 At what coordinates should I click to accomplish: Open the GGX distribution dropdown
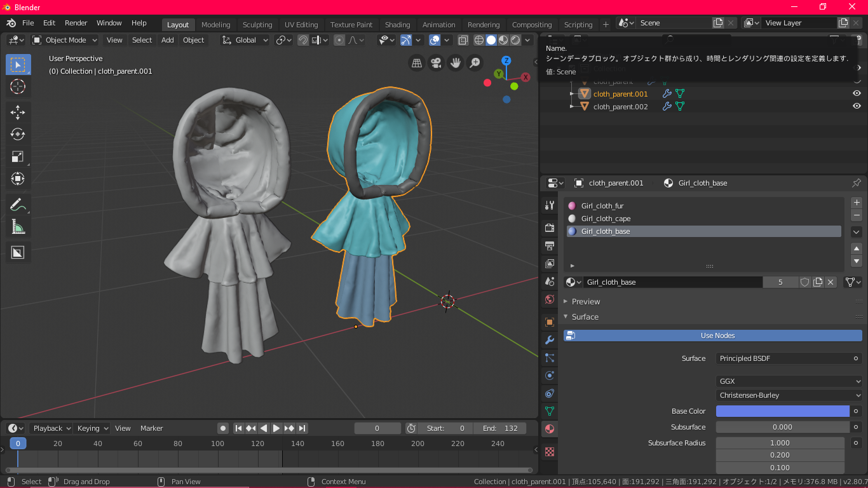coord(789,381)
